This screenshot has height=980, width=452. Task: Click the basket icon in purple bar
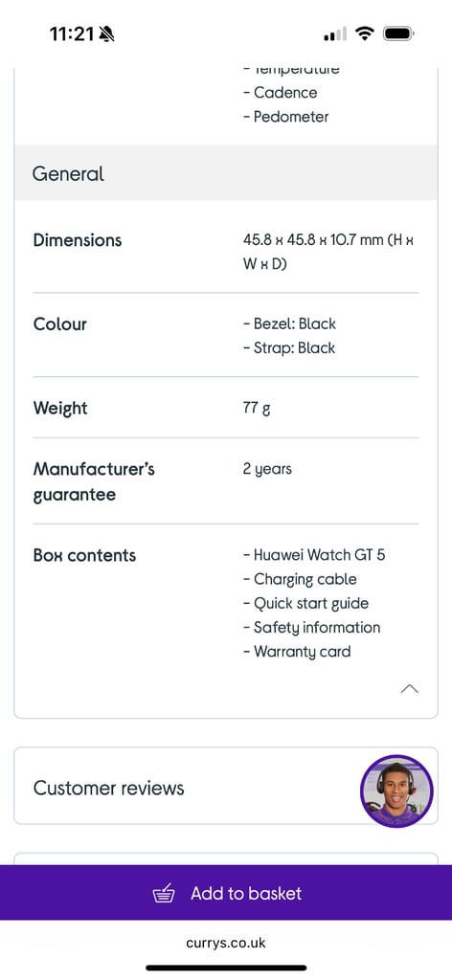pos(164,893)
